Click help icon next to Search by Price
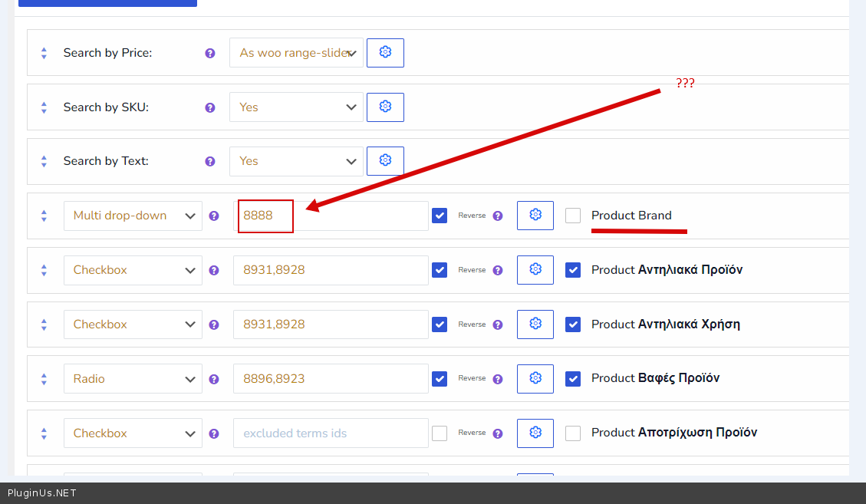 point(210,54)
